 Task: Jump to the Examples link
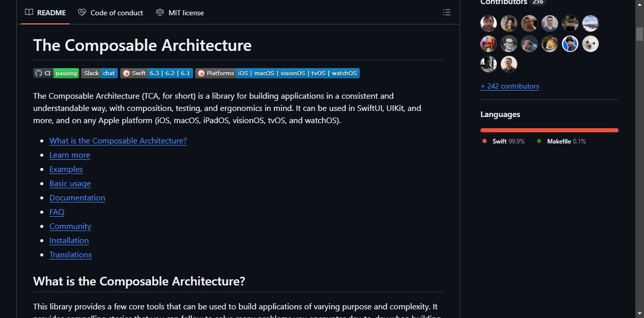point(66,169)
